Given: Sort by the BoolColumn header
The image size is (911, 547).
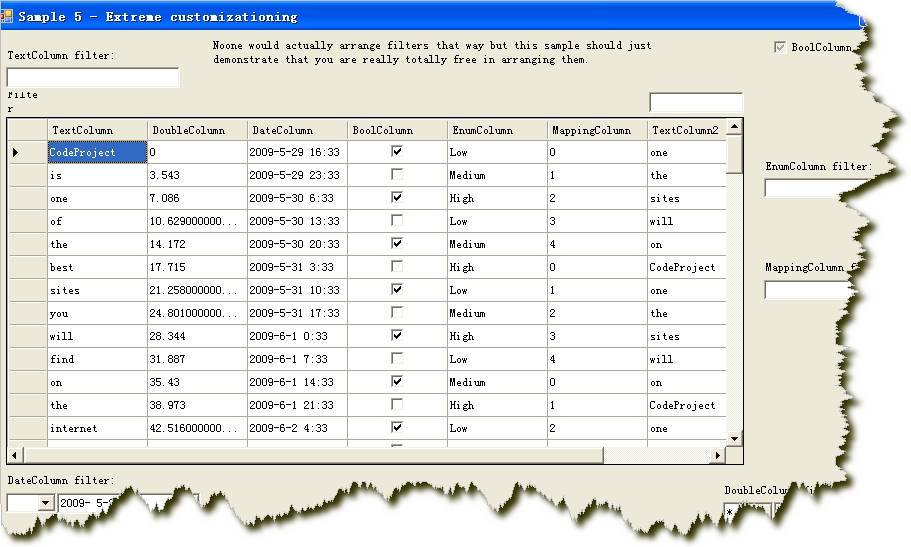Looking at the screenshot, I should 397,130.
